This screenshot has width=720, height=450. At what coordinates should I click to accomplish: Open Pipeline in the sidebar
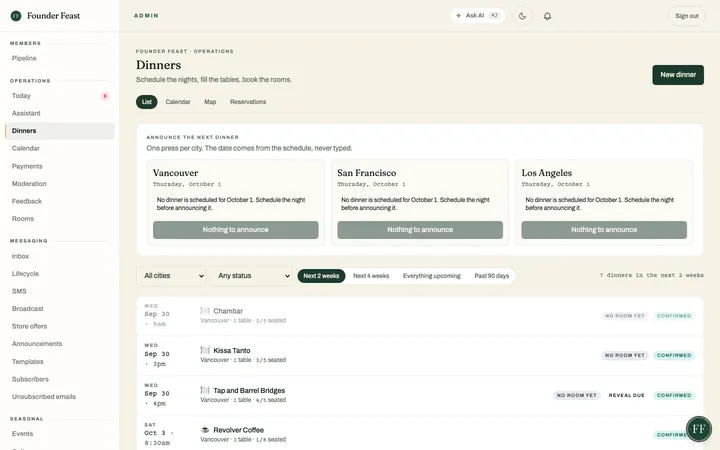(x=60, y=58)
